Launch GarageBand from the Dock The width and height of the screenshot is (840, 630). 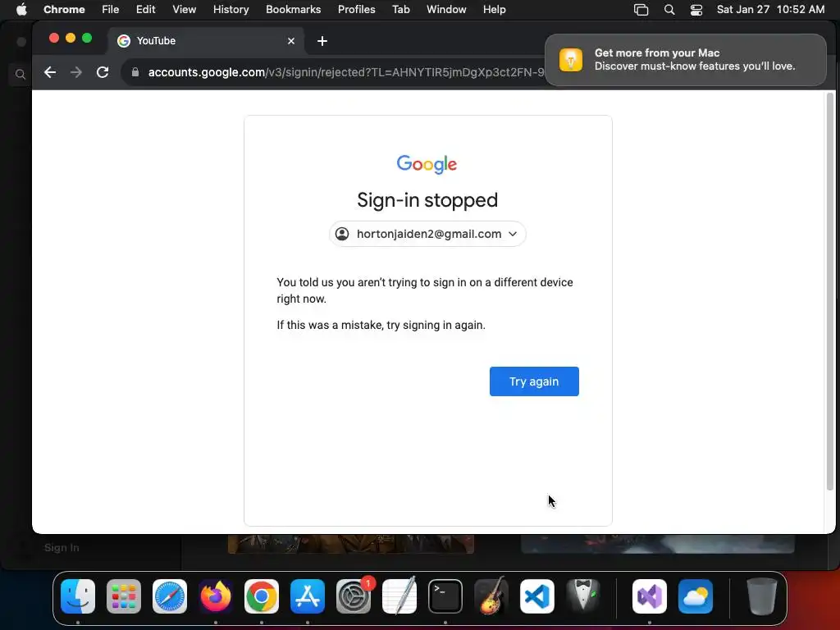pyautogui.click(x=491, y=596)
